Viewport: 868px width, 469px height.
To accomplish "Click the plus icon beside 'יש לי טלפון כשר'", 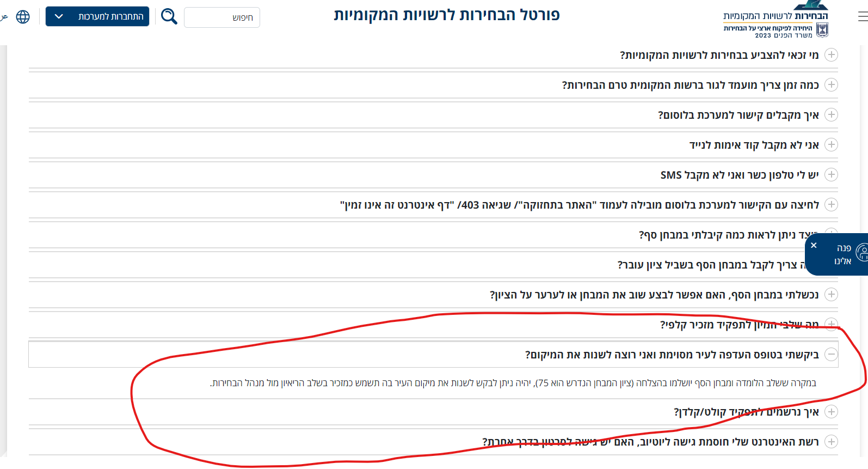I will click(x=831, y=174).
